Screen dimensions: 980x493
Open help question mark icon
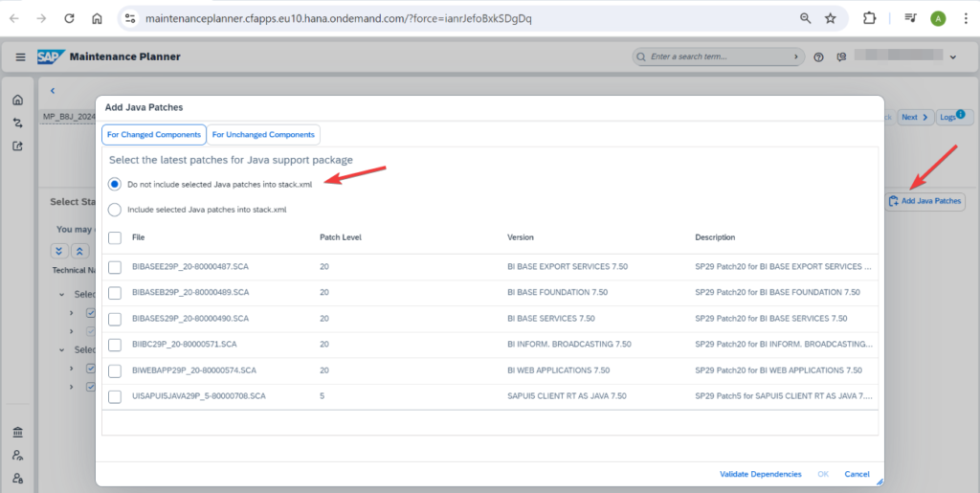tap(819, 56)
